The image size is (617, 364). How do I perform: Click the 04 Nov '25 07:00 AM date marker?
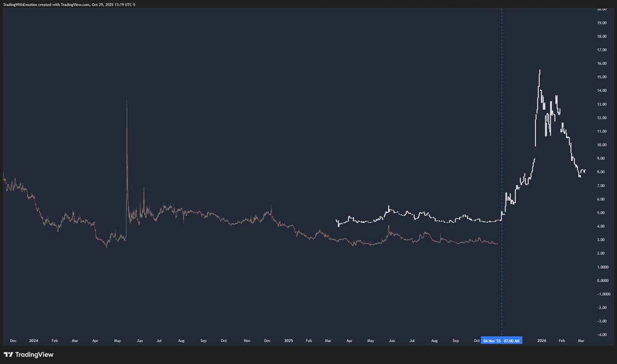click(501, 340)
